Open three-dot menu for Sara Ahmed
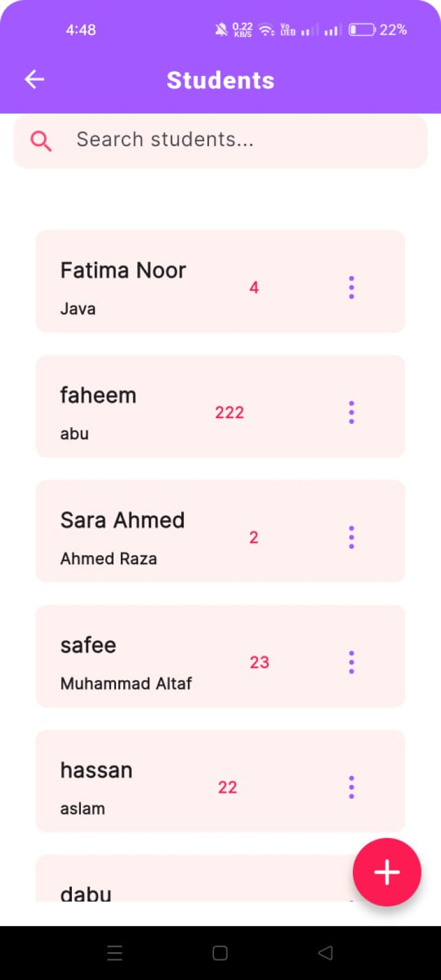This screenshot has width=441, height=980. pyautogui.click(x=351, y=537)
